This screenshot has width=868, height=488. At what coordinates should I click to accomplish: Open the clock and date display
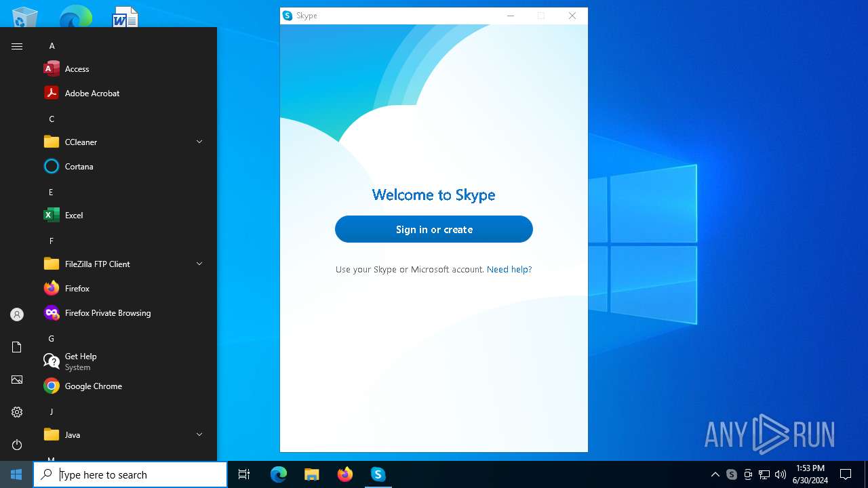point(810,474)
